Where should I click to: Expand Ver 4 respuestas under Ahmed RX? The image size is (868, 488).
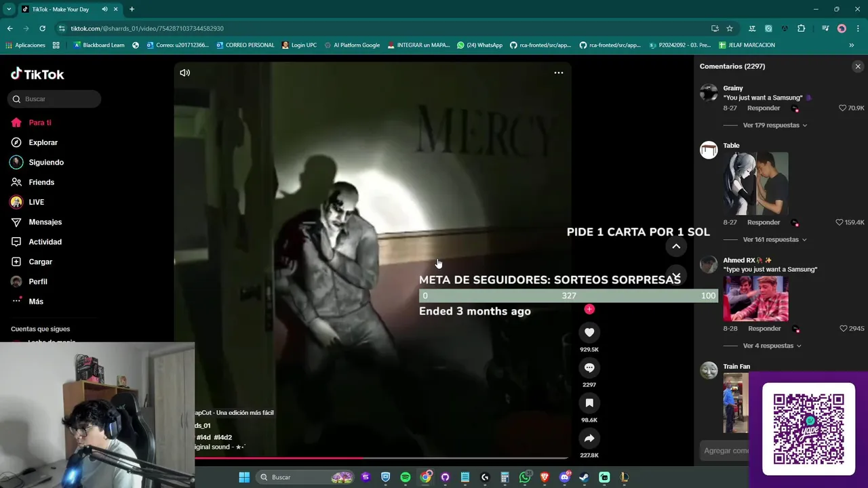tap(772, 346)
